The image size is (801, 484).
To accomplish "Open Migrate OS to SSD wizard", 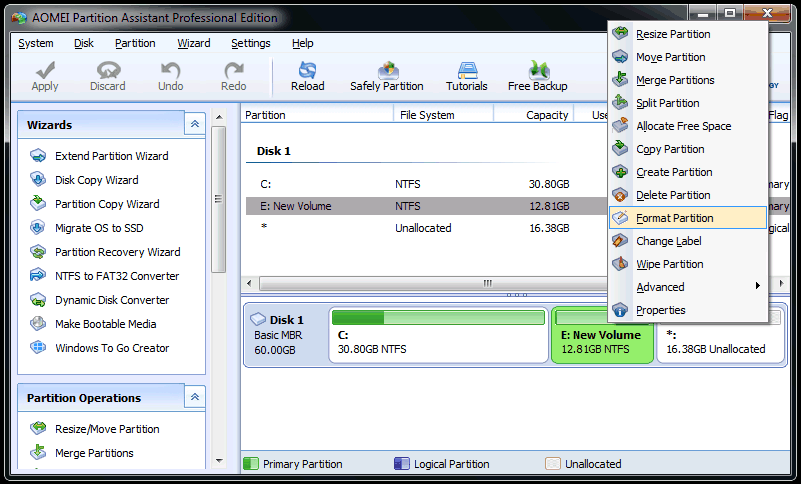I will [99, 228].
